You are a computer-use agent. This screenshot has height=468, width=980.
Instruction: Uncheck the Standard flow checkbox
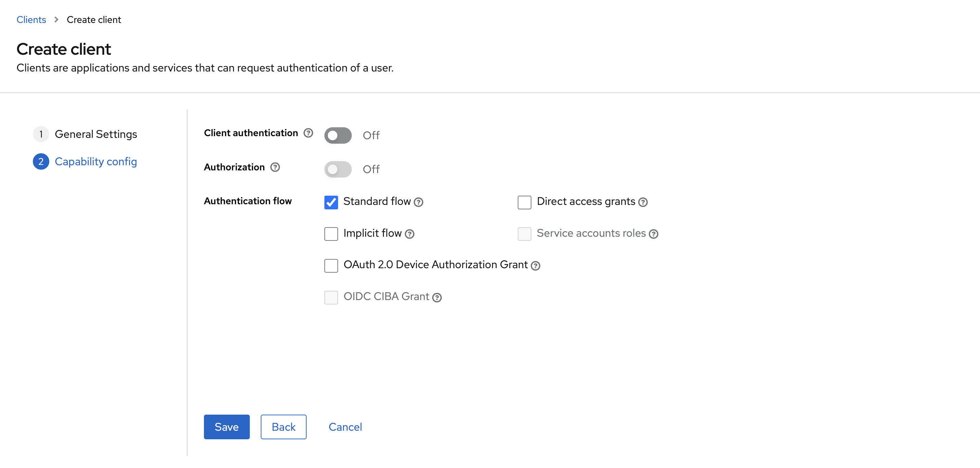click(x=331, y=203)
